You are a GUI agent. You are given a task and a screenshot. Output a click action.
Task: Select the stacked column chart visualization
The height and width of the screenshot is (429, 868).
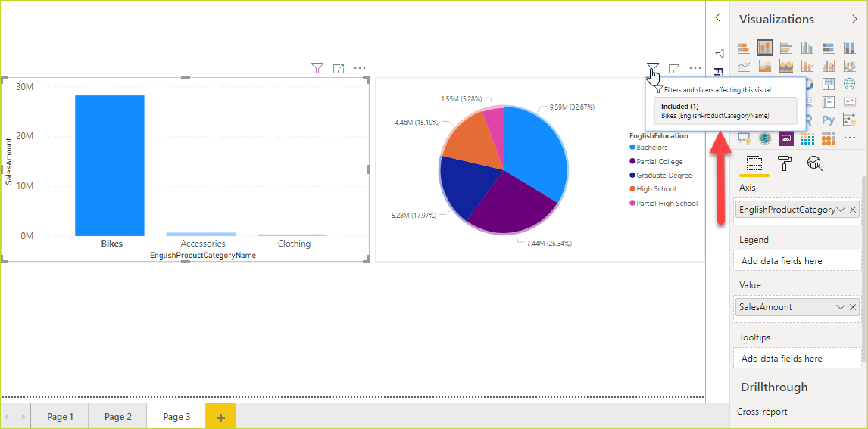click(x=765, y=48)
